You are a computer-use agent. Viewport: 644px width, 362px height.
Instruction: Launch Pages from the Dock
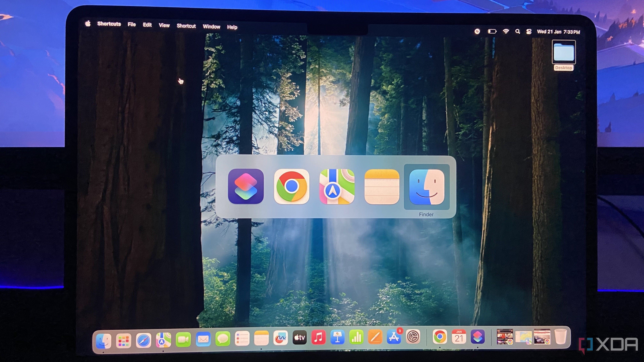375,337
